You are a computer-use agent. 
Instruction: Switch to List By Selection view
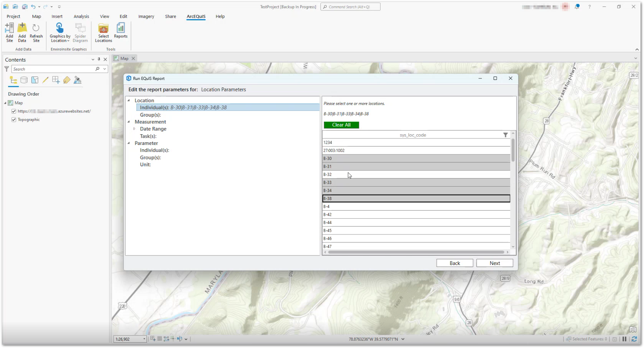[x=35, y=80]
